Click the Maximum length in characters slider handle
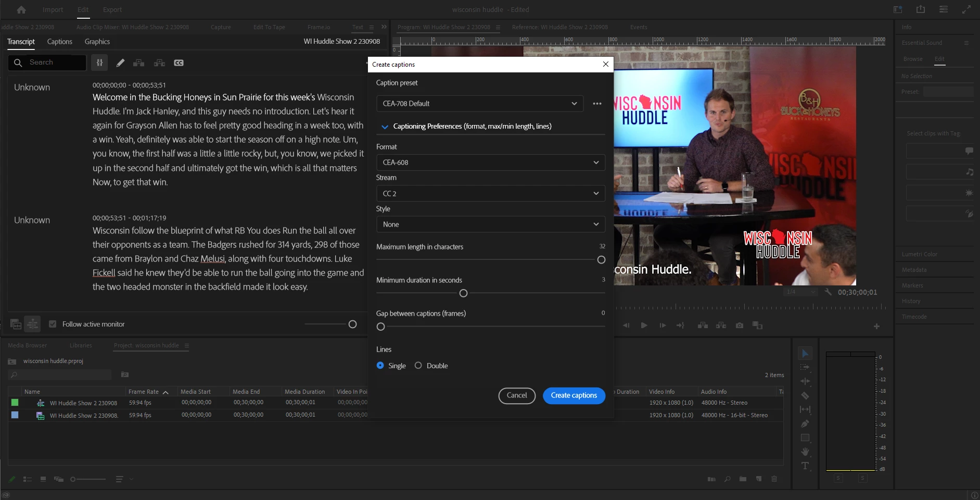 click(x=601, y=260)
